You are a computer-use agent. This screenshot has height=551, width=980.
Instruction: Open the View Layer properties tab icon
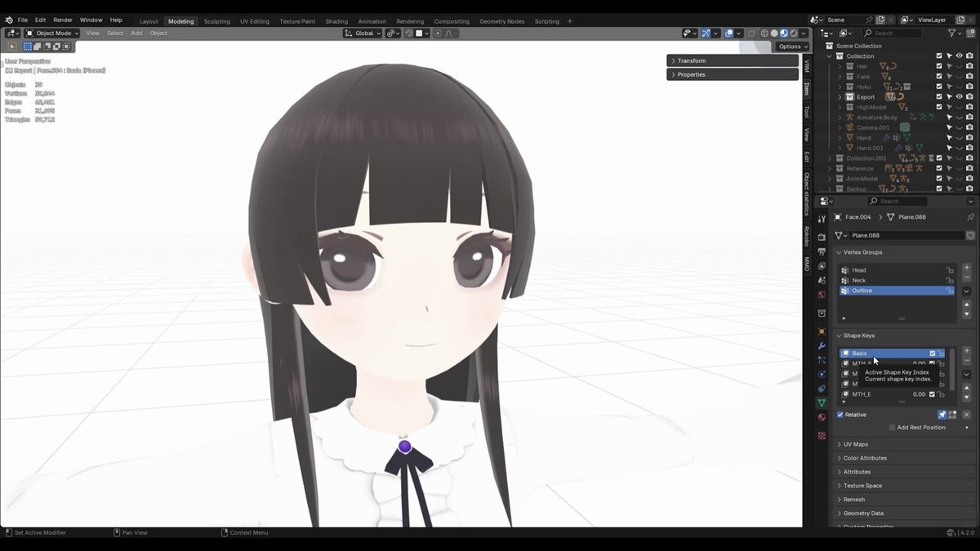pos(822,265)
